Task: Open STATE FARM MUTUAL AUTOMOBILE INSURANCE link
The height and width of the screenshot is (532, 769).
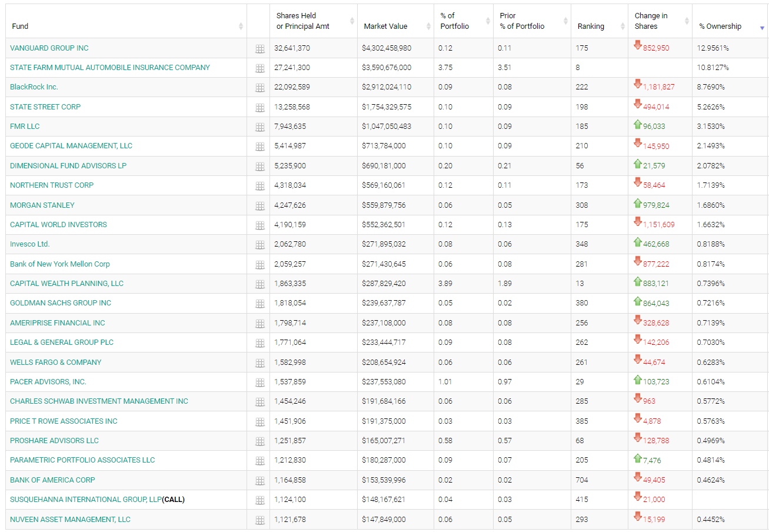Action: [110, 67]
